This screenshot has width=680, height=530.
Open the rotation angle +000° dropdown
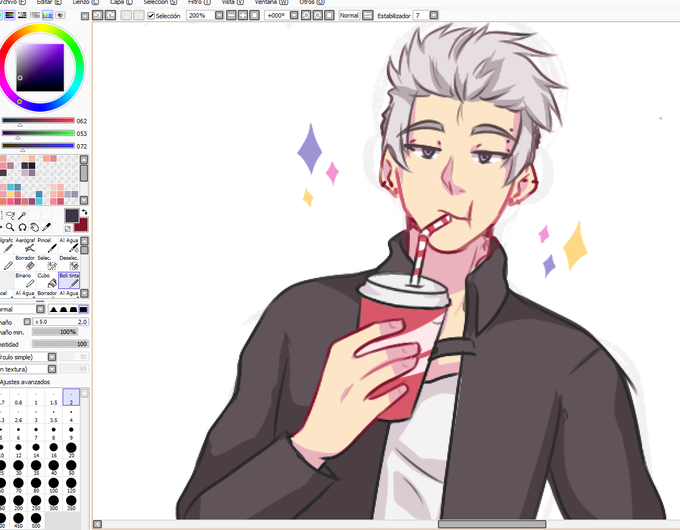click(x=294, y=16)
